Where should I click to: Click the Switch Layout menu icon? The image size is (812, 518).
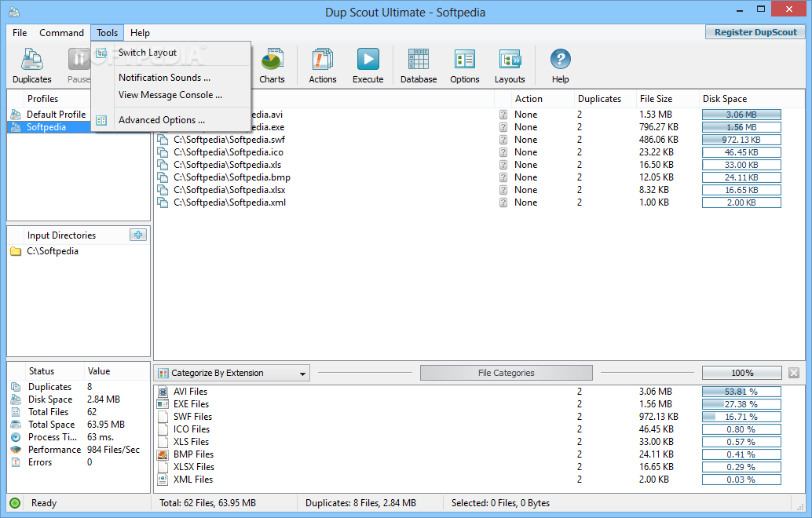pos(101,53)
